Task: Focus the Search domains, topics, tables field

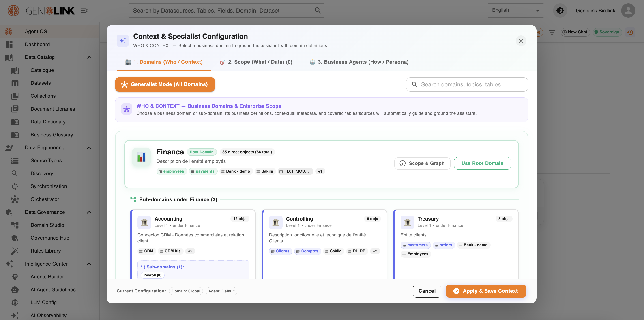Action: click(x=467, y=84)
